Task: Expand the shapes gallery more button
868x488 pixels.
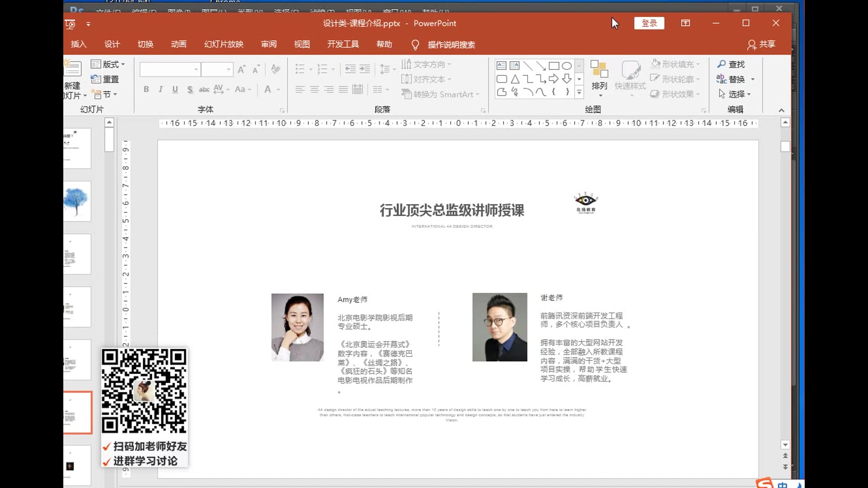Action: [579, 93]
